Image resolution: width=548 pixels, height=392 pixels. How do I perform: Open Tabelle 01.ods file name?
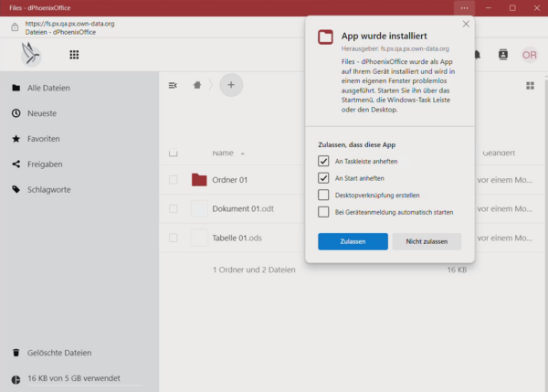click(x=237, y=238)
